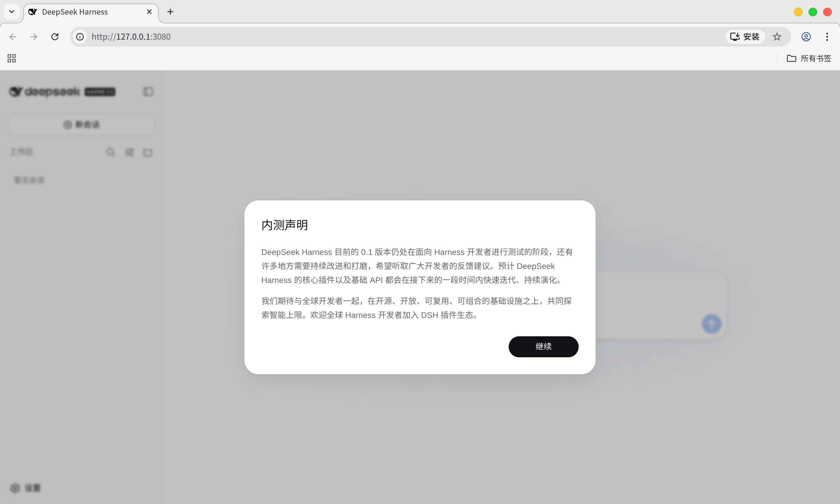This screenshot has width=840, height=504.
Task: Select the DeepSeek Harness tab
Action: (x=91, y=12)
